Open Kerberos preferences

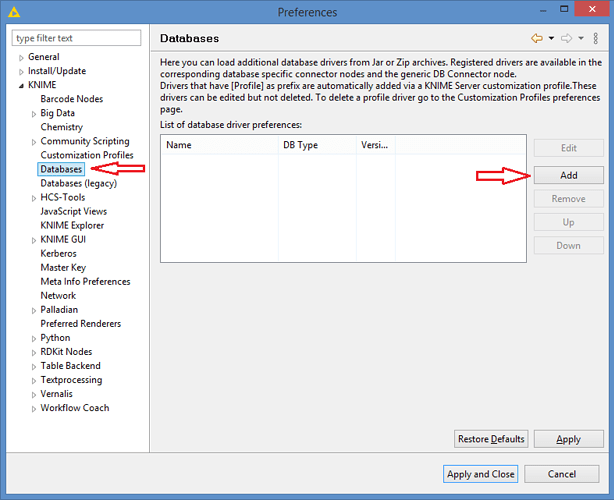58,253
